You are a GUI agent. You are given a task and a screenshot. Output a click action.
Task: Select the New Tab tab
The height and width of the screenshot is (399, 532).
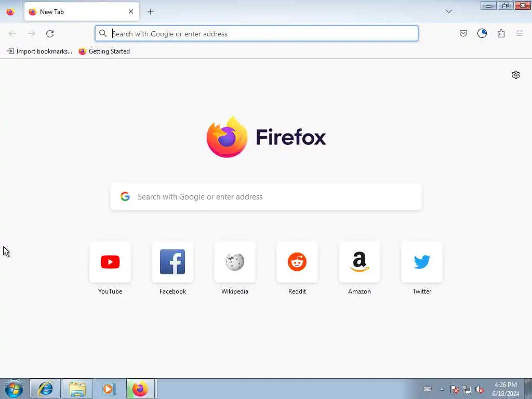click(82, 11)
